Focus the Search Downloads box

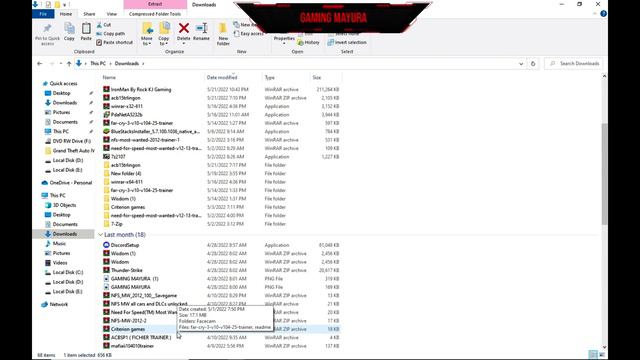coord(573,64)
